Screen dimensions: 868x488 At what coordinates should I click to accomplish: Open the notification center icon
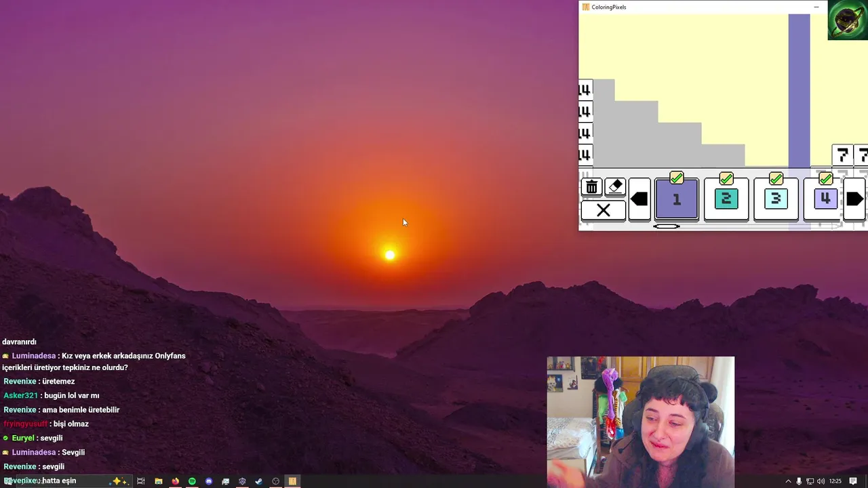853,481
